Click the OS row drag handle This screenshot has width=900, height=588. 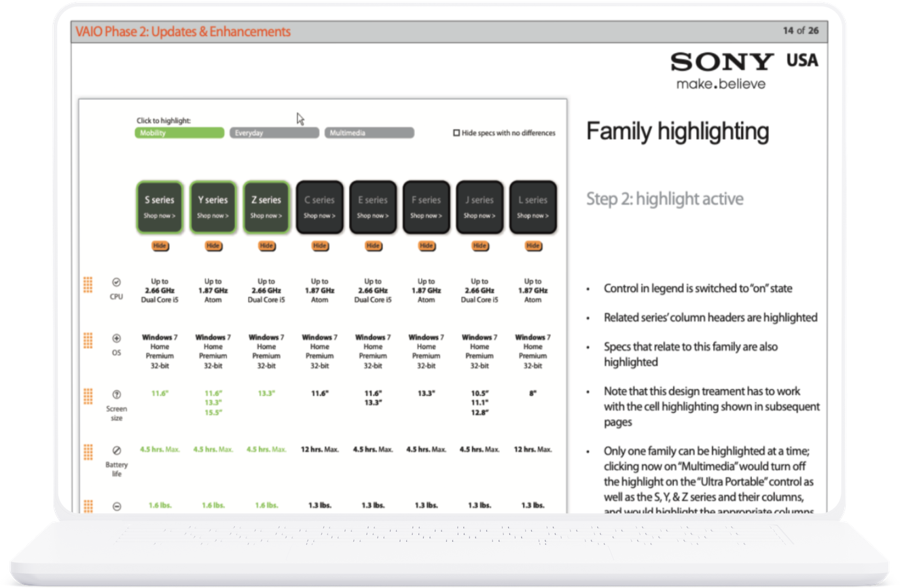coord(88,341)
